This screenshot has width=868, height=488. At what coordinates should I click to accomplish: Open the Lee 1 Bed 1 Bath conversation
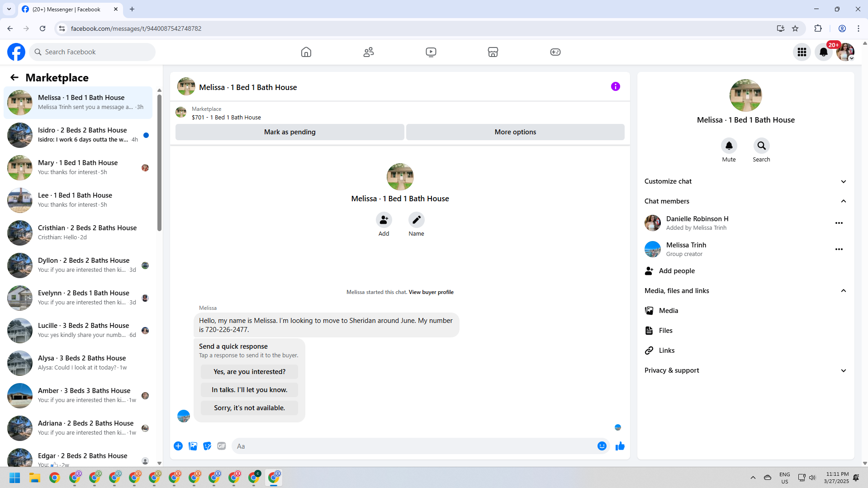(x=78, y=200)
